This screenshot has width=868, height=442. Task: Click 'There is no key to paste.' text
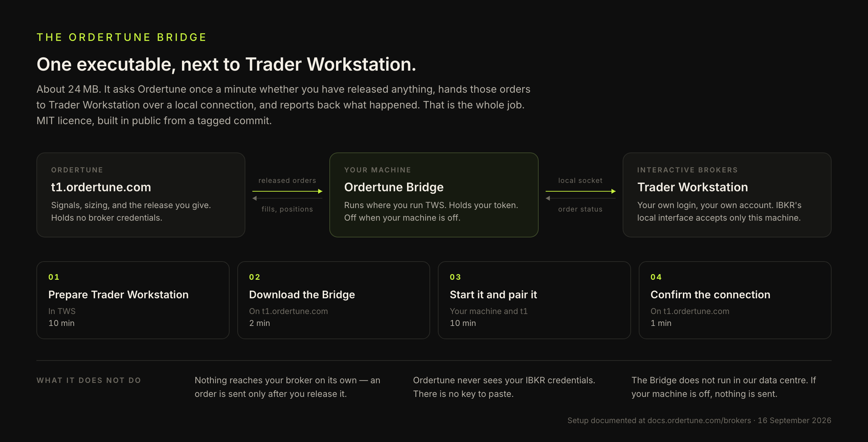tap(463, 394)
